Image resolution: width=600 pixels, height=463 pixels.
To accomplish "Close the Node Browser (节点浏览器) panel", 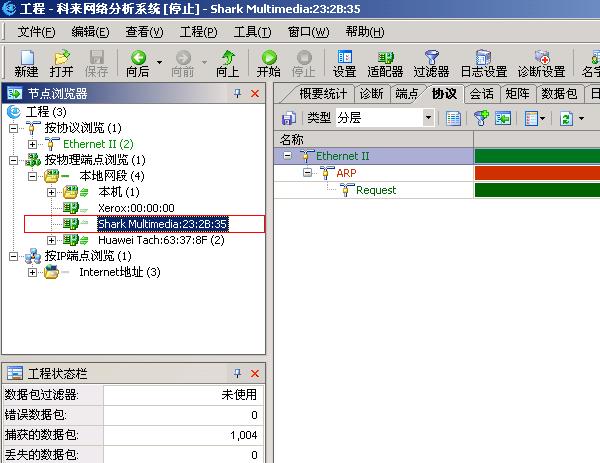I will 255,93.
